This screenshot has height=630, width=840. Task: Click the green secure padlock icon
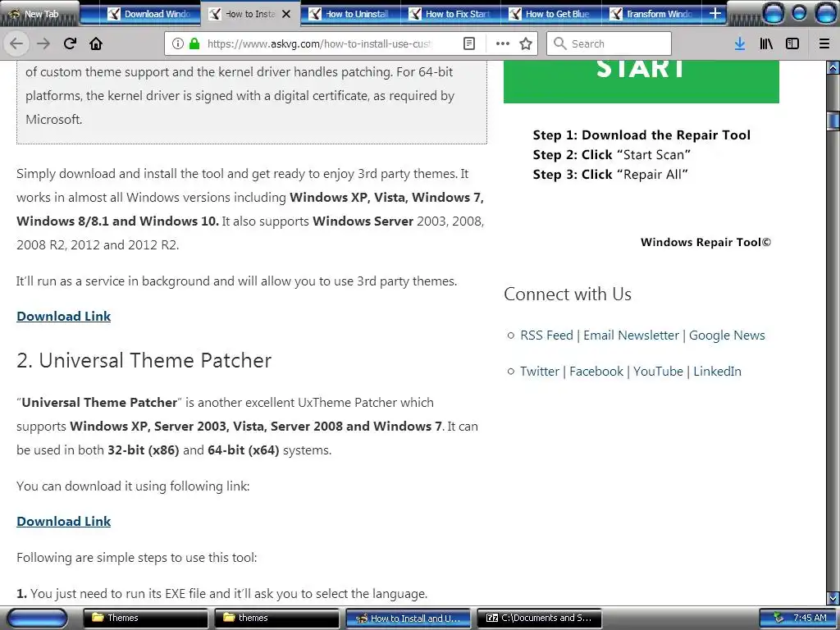(x=194, y=43)
